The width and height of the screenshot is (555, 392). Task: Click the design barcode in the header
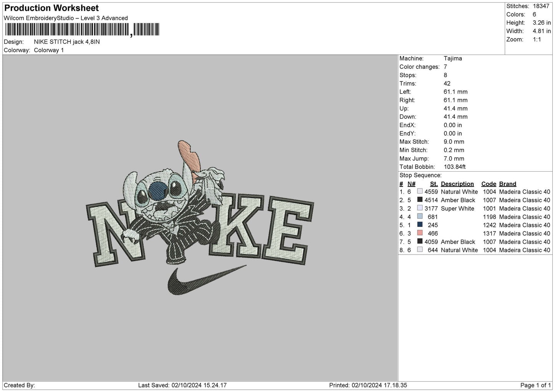(82, 30)
